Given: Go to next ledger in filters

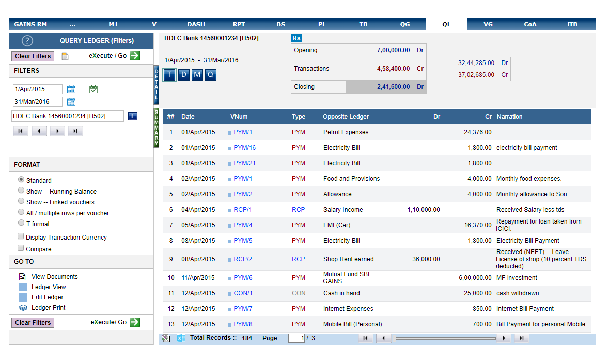Looking at the screenshot, I should coord(57,131).
